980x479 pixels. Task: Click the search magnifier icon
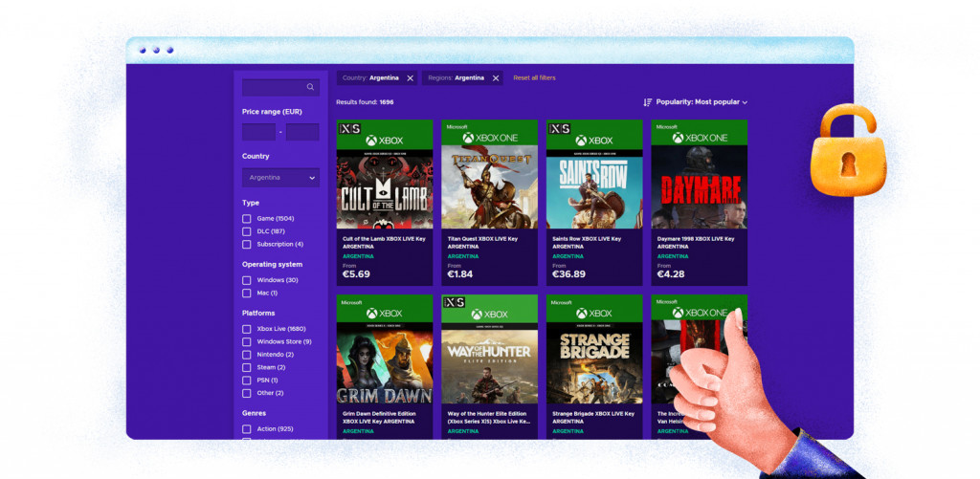coord(311,87)
